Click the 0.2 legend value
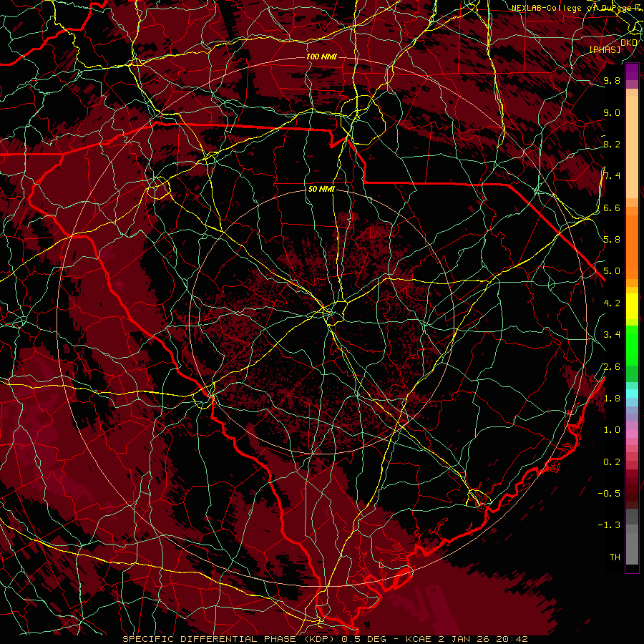644x644 pixels. (x=612, y=462)
